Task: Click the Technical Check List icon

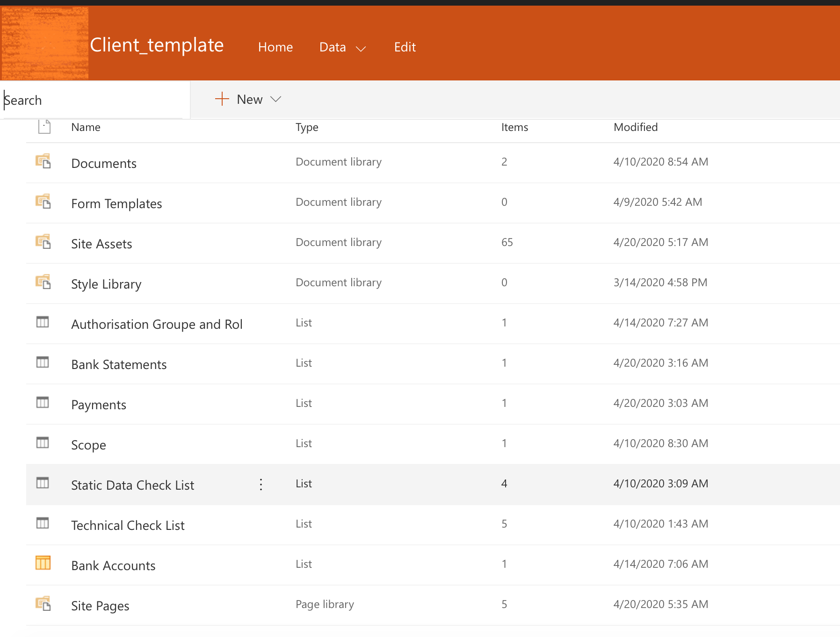Action: pyautogui.click(x=43, y=523)
